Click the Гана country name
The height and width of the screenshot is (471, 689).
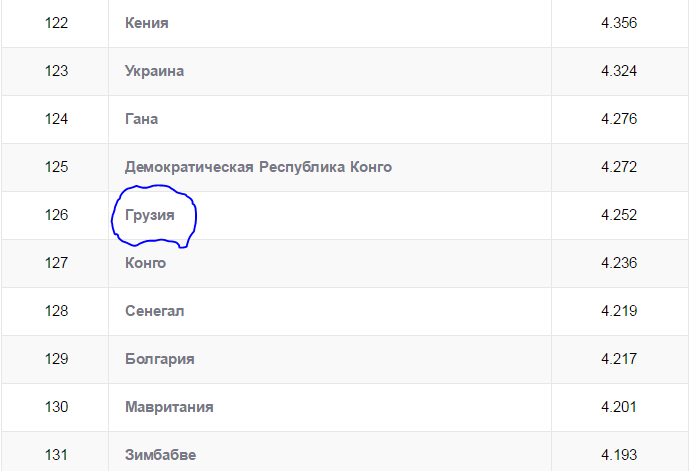pyautogui.click(x=141, y=119)
